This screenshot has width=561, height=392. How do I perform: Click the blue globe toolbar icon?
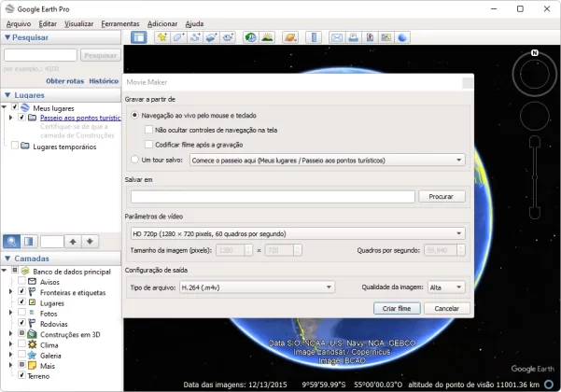click(x=402, y=37)
